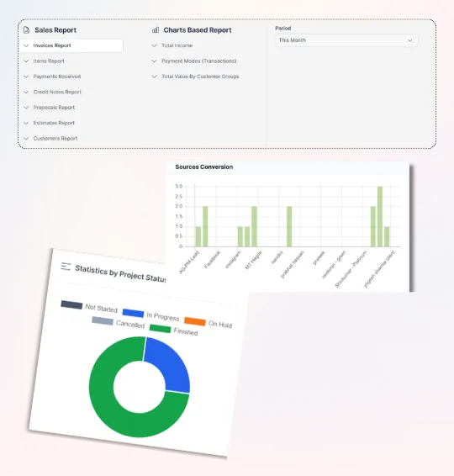The image size is (454, 476).
Task: Click the AG-PM-Lead axis label
Action: (189, 262)
